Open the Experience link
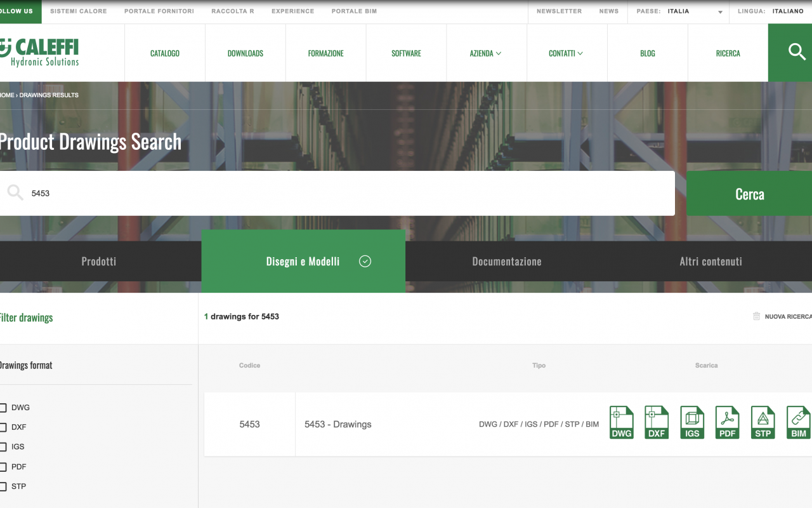812x508 pixels. point(292,11)
